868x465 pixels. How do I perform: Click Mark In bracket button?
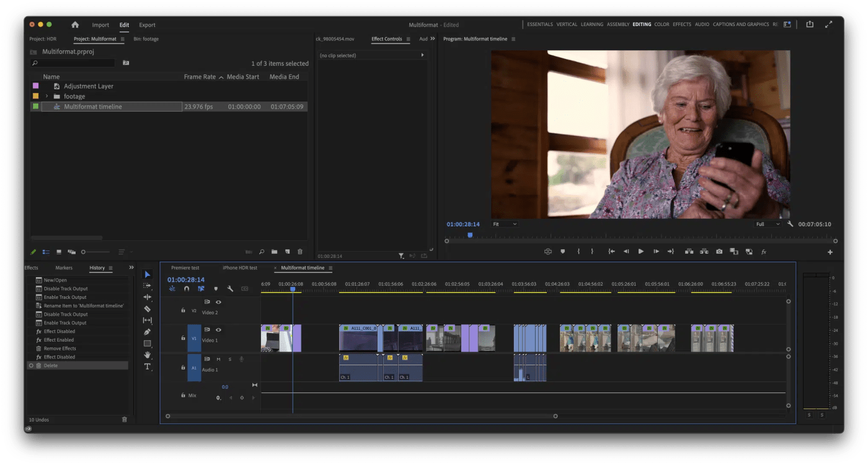point(578,252)
